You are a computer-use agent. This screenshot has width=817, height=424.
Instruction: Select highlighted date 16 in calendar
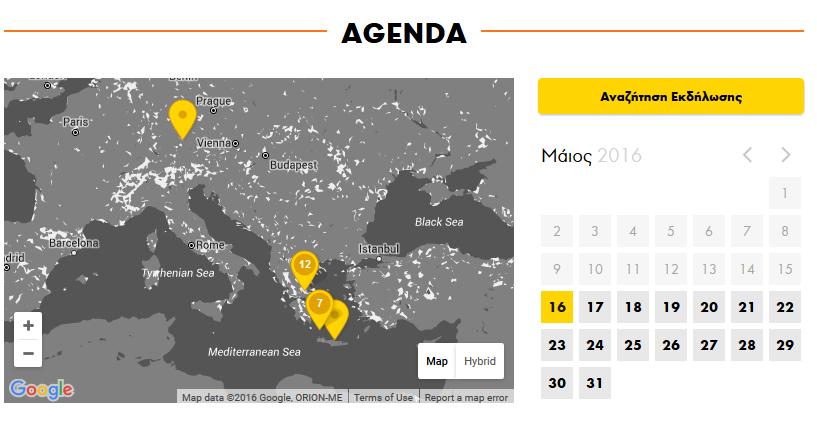point(557,308)
